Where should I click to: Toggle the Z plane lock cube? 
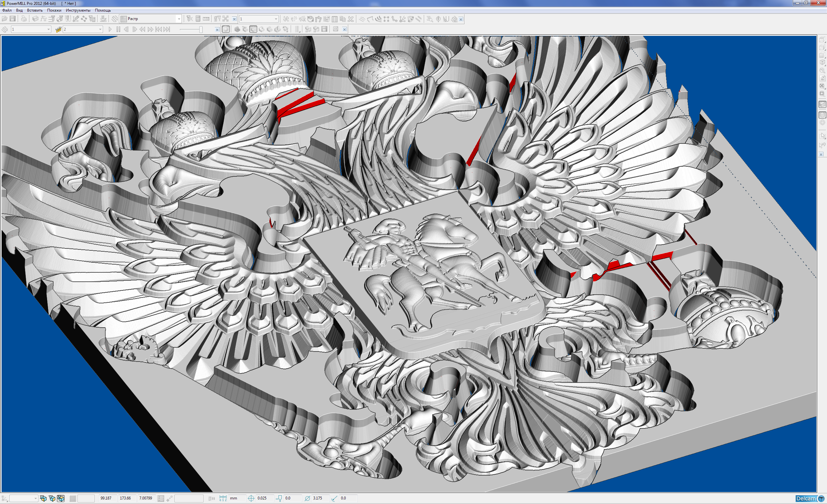point(61,498)
